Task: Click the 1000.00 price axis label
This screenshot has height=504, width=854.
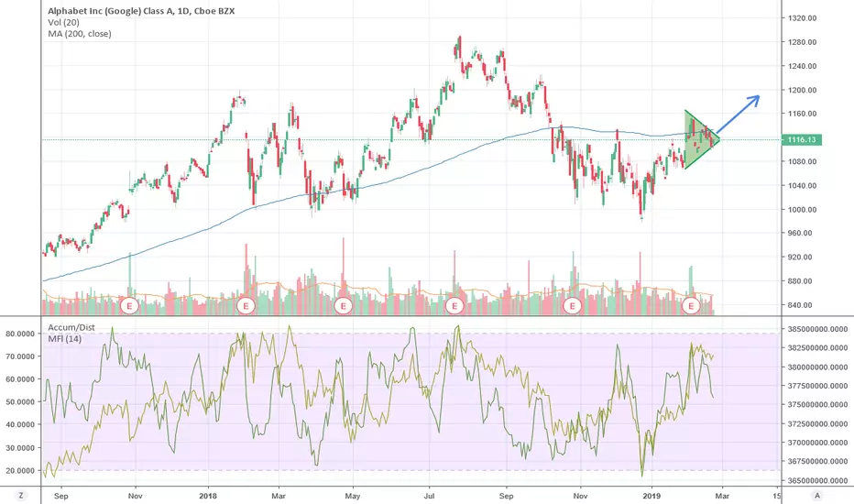Action: (803, 209)
